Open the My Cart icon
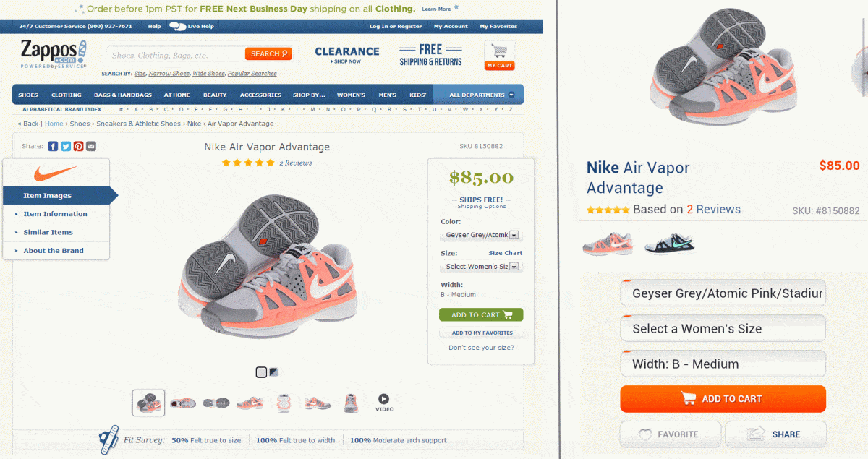 [499, 56]
